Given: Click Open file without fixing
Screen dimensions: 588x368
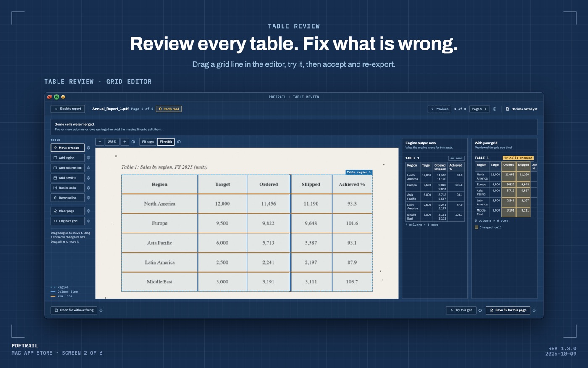Looking at the screenshot, I should pyautogui.click(x=74, y=310).
